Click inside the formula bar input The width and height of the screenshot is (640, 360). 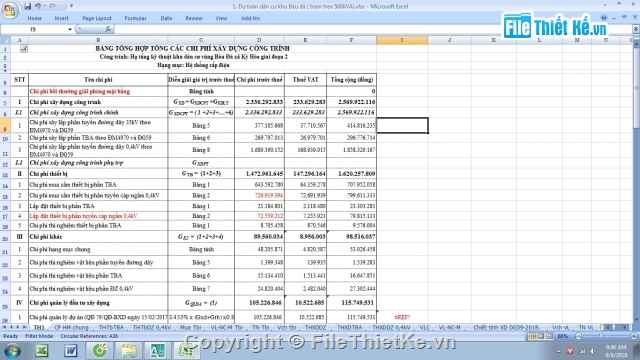[372, 29]
